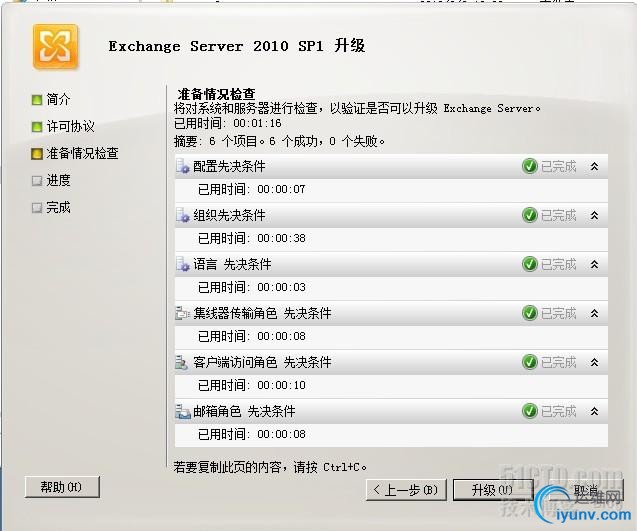The image size is (637, 531).
Task: Open help with 帮助(H) button
Action: 62,487
